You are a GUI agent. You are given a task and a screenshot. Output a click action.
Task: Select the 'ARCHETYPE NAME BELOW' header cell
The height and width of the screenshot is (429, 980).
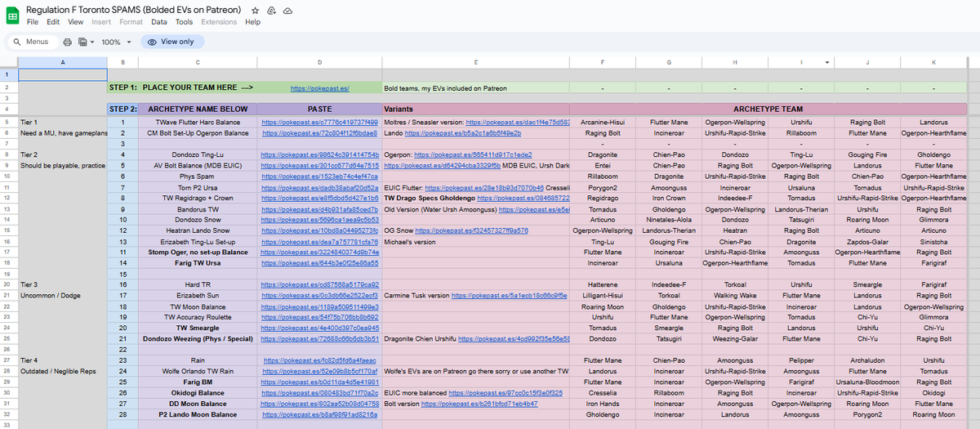[x=198, y=109]
